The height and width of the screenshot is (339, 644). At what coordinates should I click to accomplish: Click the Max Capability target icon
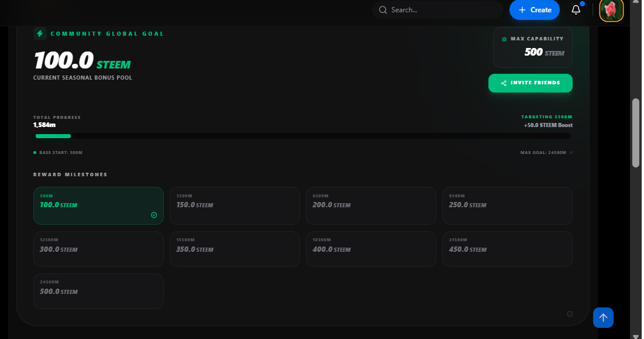click(x=504, y=39)
